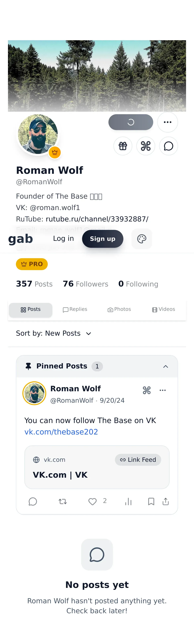Click the Sign up button
Viewport: 194px width, 644px height.
coord(103,239)
